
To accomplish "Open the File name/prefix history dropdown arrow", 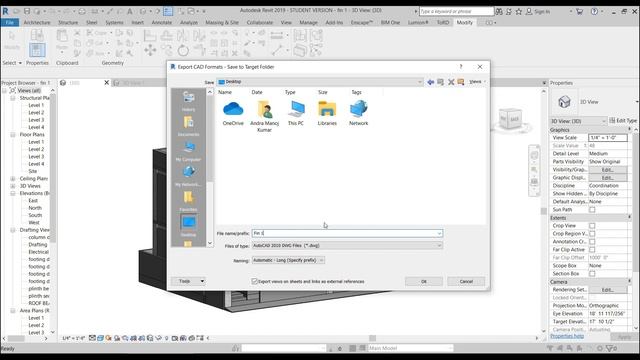I will point(439,233).
